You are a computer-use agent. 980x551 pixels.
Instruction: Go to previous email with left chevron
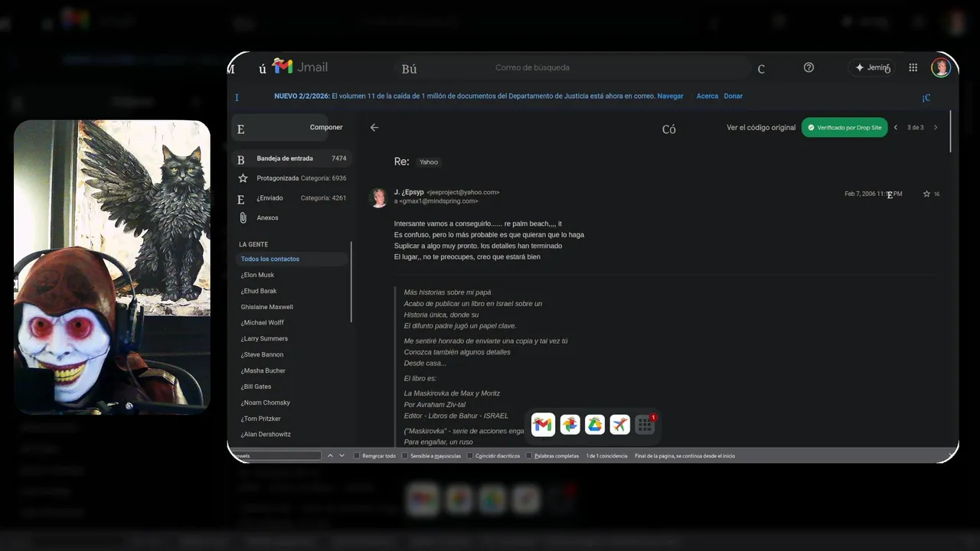[896, 128]
